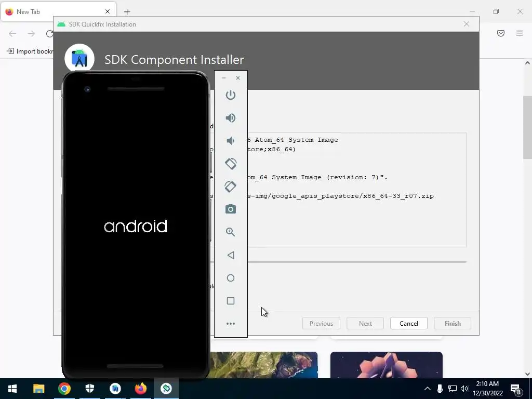Rotate emulator right using lower rotate icon
The width and height of the screenshot is (532, 399).
tap(230, 187)
